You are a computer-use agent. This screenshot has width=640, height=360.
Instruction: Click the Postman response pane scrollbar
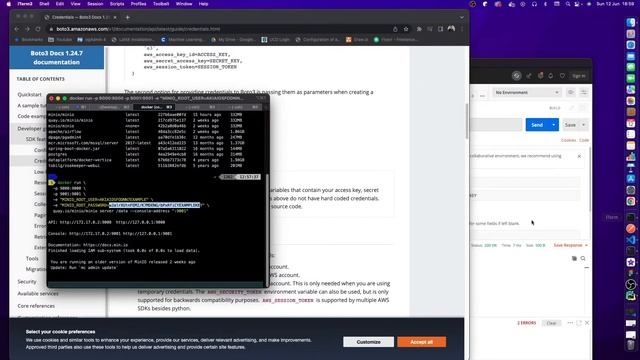587,268
